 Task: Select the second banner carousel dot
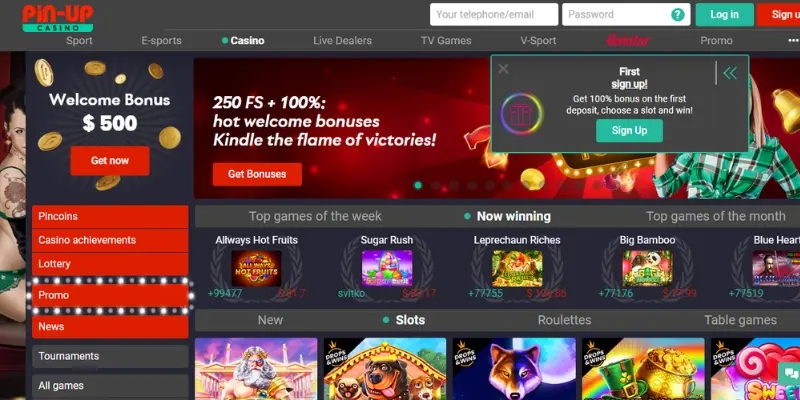(436, 185)
